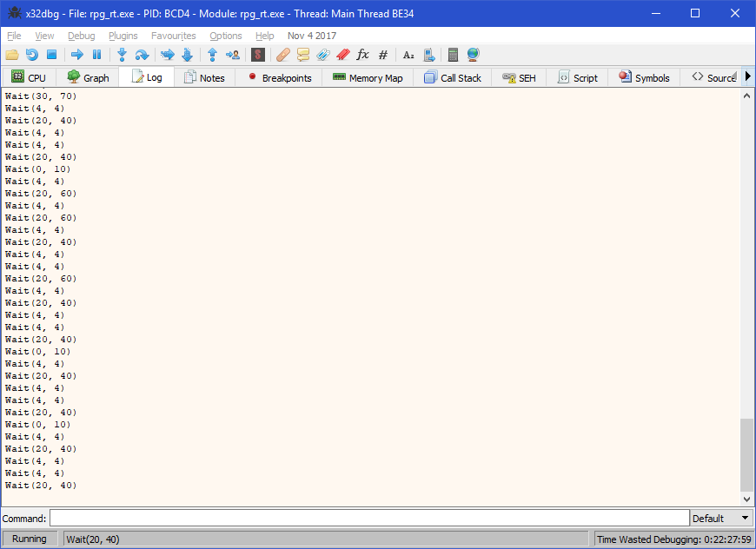This screenshot has height=549, width=756.
Task: Click the Trace Over icon
Action: pyautogui.click(x=187, y=55)
